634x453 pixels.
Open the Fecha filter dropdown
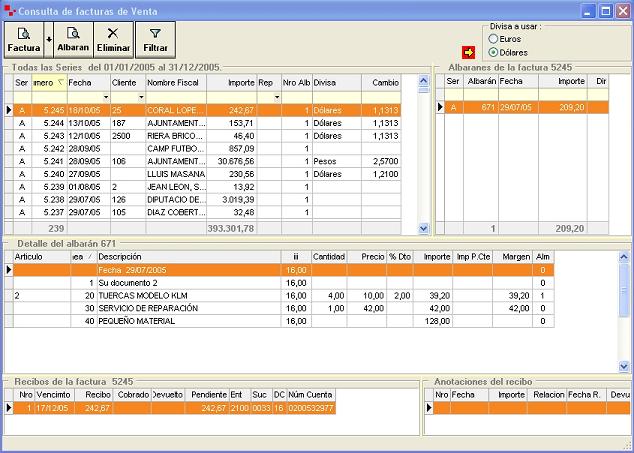[x=106, y=97]
